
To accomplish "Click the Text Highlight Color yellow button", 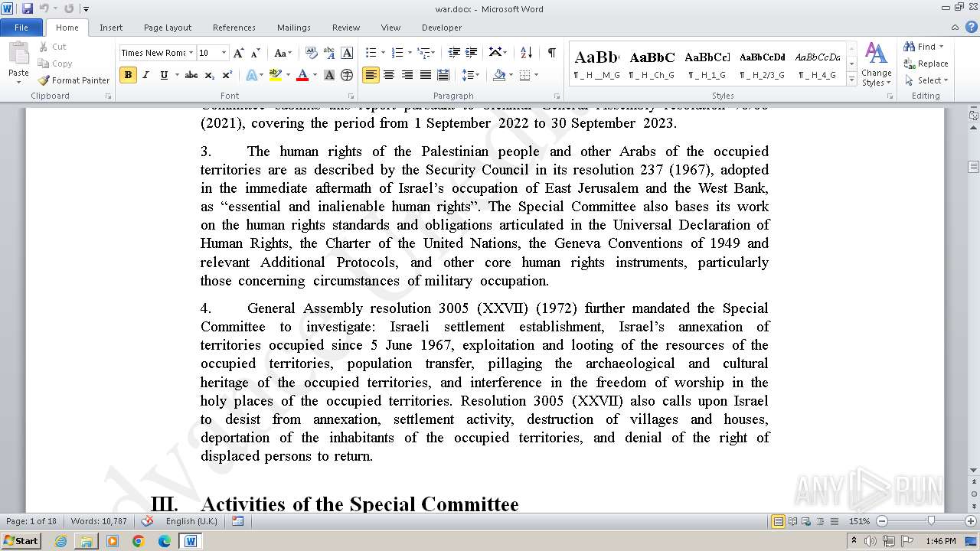I will click(x=276, y=75).
